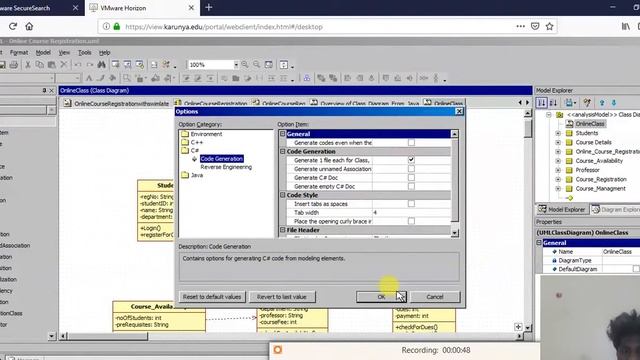This screenshot has height=360, width=640.
Task: Open the Help menu
Action: [104, 53]
